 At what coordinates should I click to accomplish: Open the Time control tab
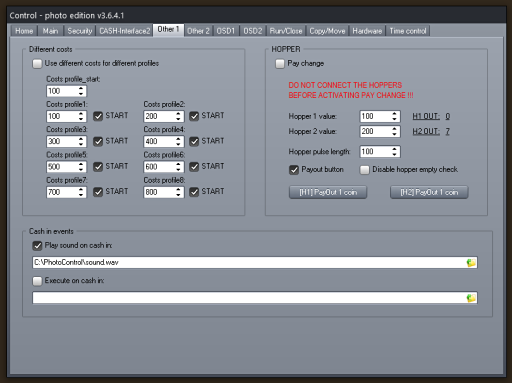point(408,31)
